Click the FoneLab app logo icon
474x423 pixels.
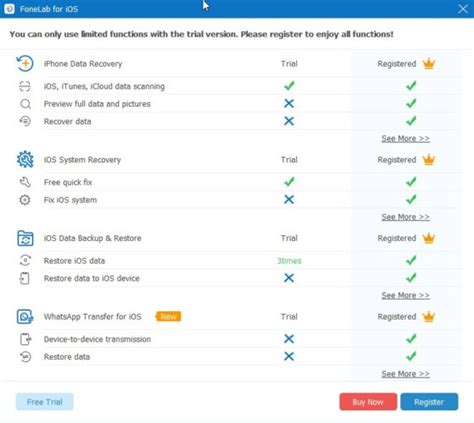pyautogui.click(x=9, y=9)
